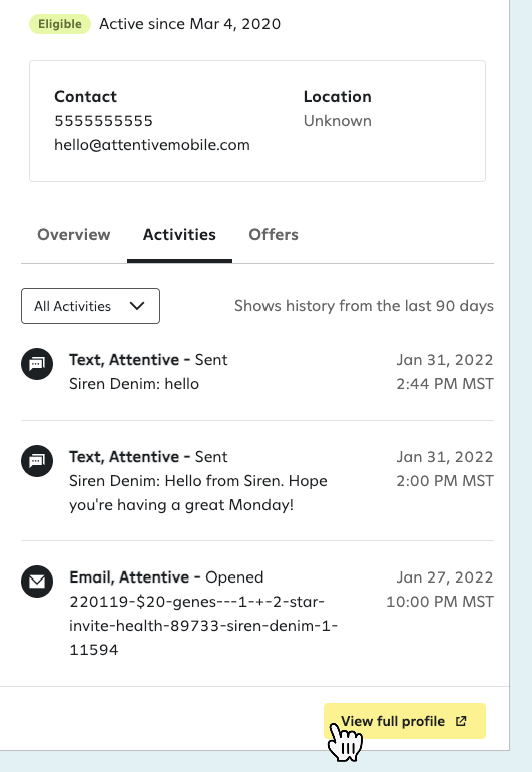Click the 'Active since Mar 4, 2020' text

click(190, 24)
